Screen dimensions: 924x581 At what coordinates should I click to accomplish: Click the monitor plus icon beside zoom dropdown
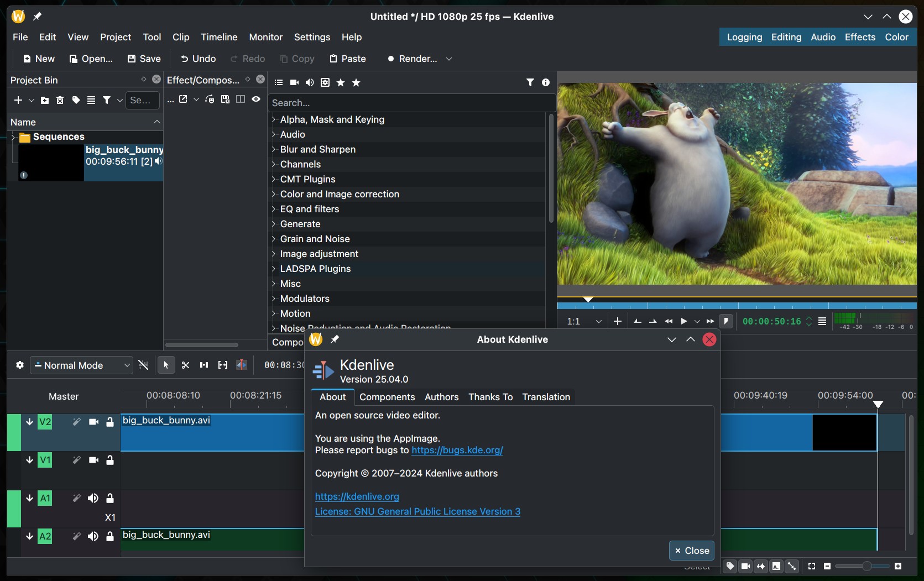tap(618, 321)
